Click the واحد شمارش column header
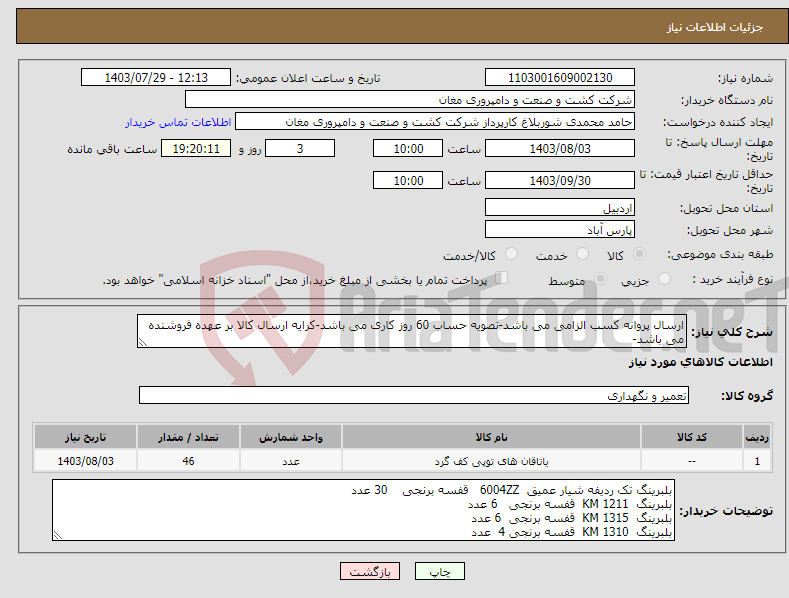The height and width of the screenshot is (598, 789). [x=291, y=437]
